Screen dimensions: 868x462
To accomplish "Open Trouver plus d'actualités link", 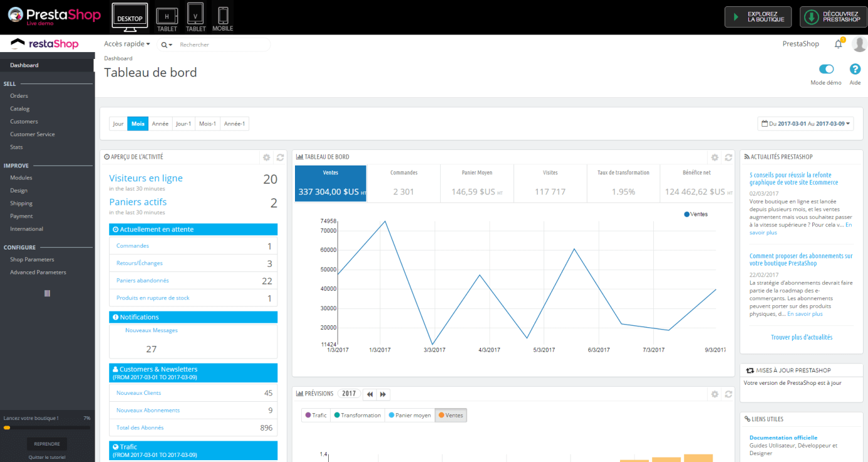I will [x=802, y=337].
